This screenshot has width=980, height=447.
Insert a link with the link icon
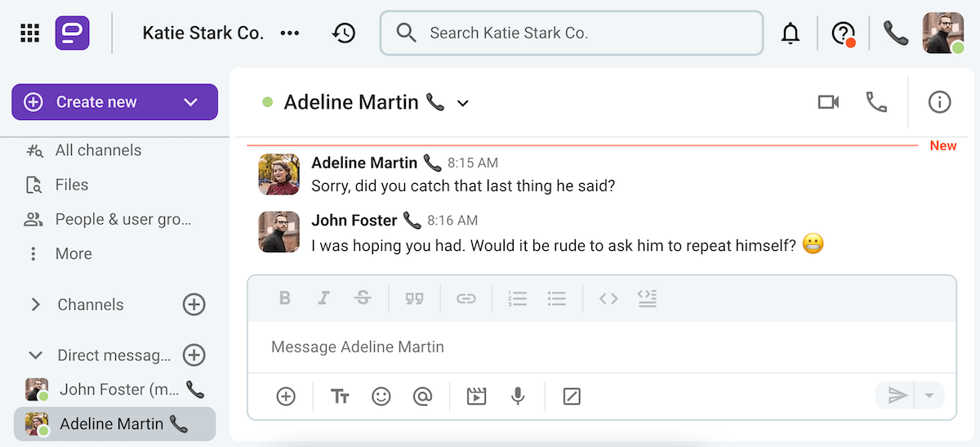[465, 298]
